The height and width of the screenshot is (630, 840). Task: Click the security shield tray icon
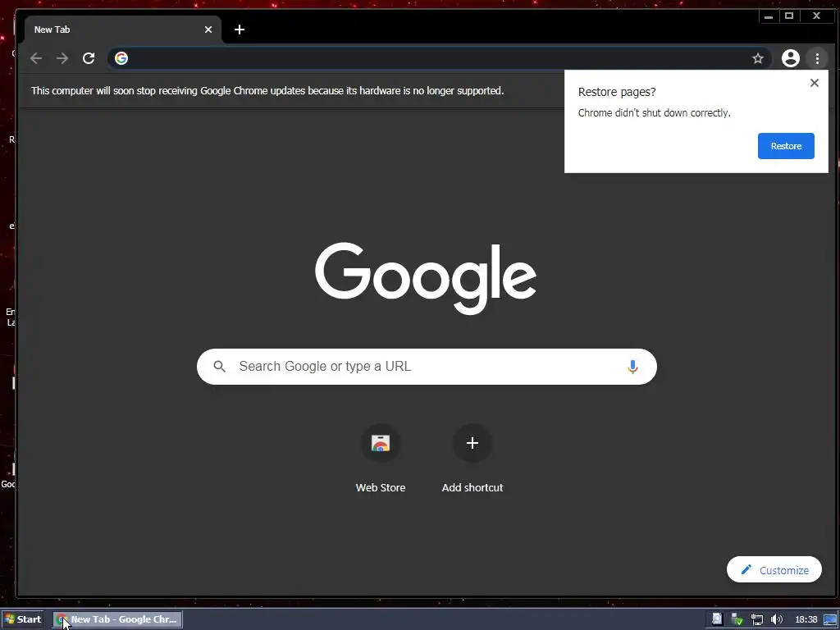coord(737,619)
